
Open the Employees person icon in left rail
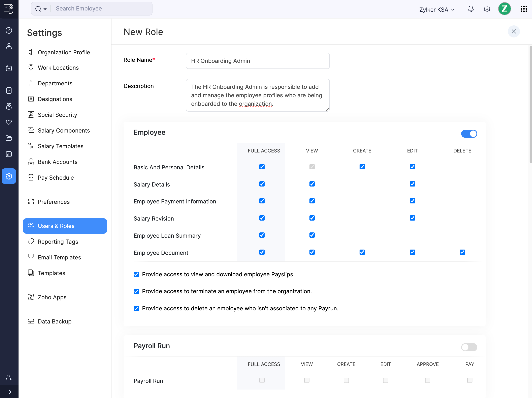[9, 46]
